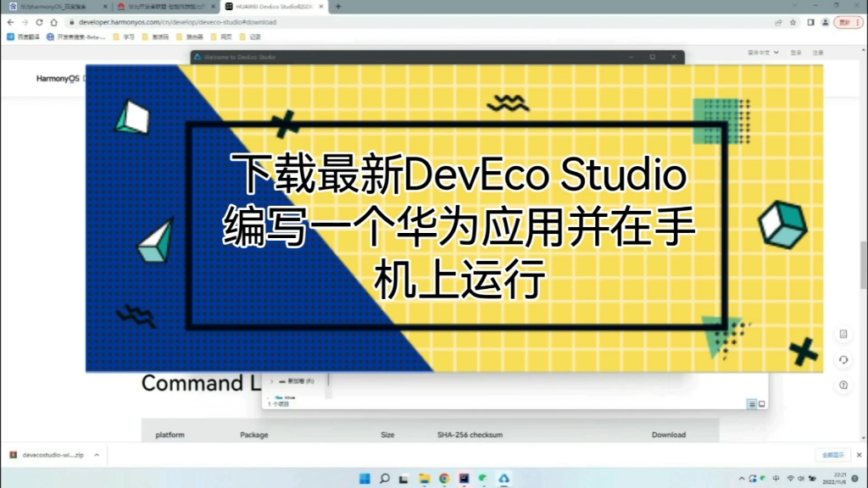This screenshot has height=488, width=868.
Task: Close the first harmonyOS search tab
Action: [x=105, y=7]
